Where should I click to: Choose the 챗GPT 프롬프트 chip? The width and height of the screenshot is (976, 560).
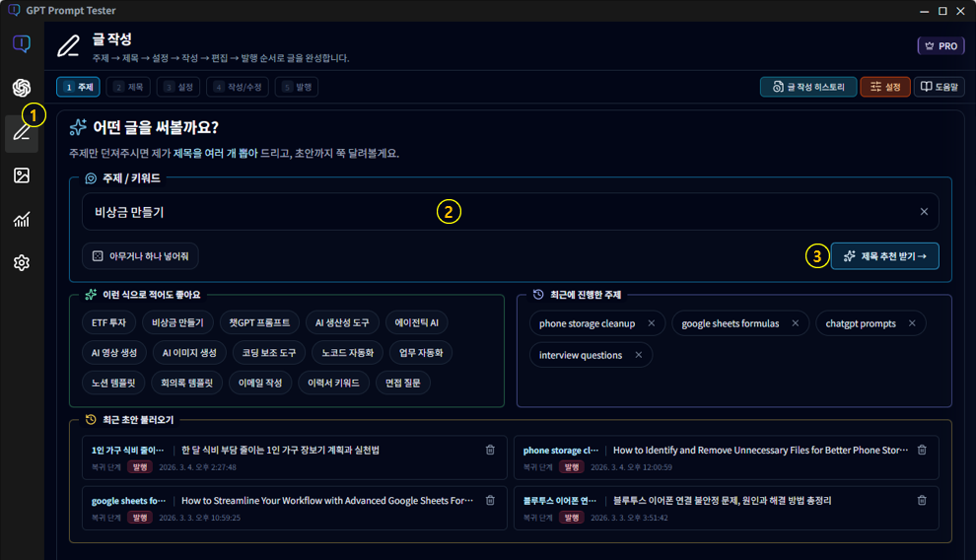(x=259, y=323)
